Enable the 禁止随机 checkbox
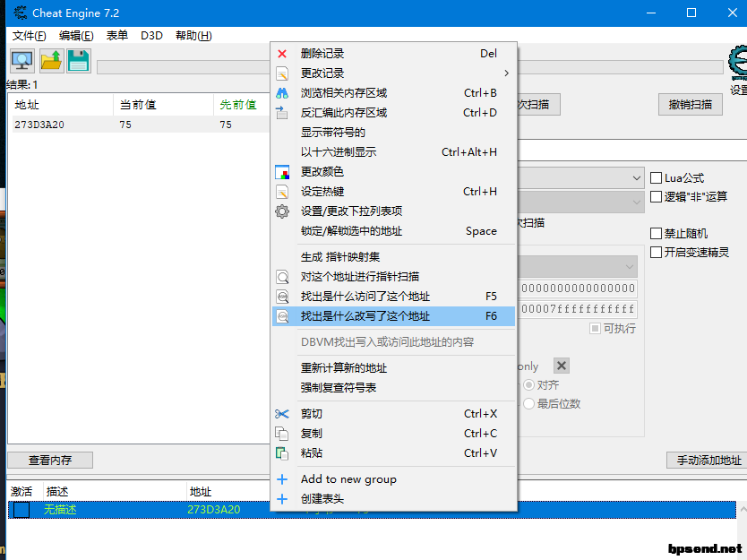The height and width of the screenshot is (560, 747). (x=656, y=234)
